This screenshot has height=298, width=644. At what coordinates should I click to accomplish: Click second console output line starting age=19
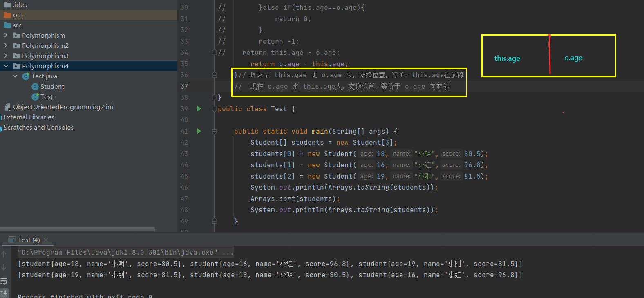click(270, 275)
